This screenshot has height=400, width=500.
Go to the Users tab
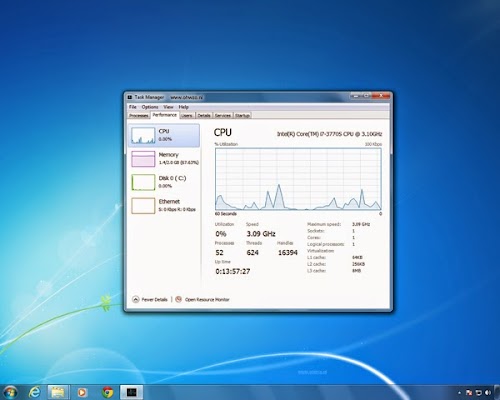point(187,116)
